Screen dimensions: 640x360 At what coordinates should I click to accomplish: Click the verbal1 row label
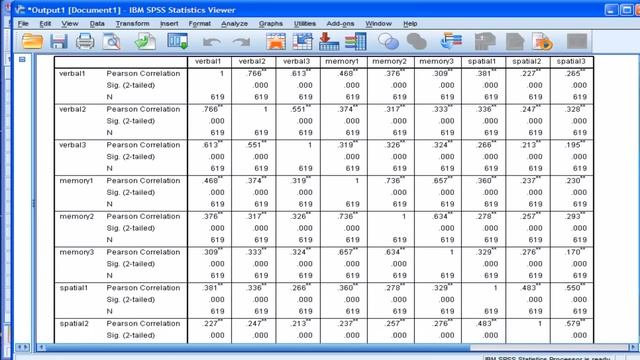72,73
